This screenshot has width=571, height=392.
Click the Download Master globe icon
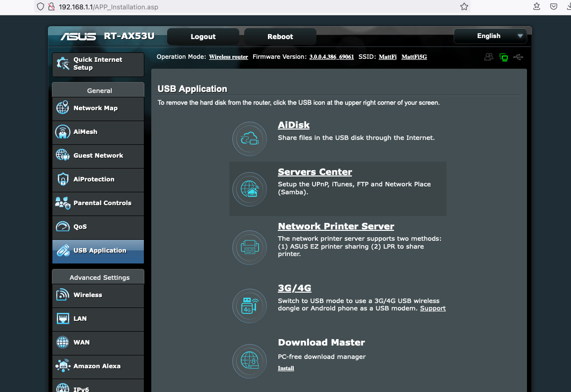pyautogui.click(x=250, y=361)
